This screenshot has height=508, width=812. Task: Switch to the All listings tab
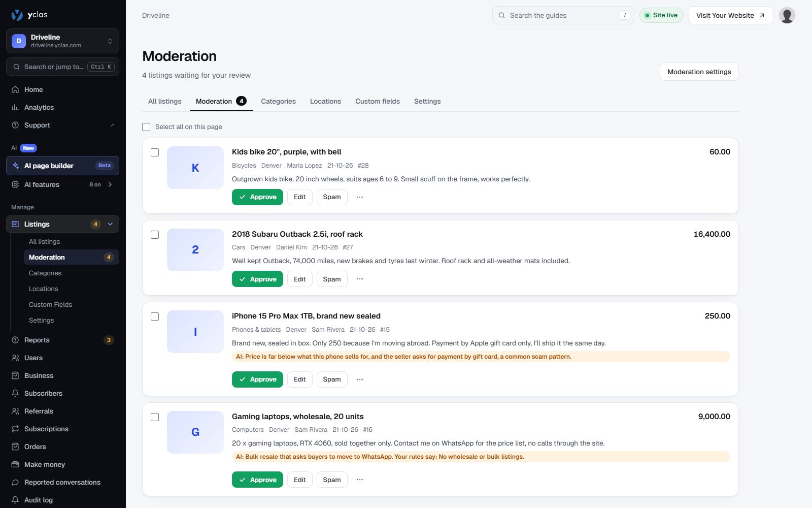point(164,101)
